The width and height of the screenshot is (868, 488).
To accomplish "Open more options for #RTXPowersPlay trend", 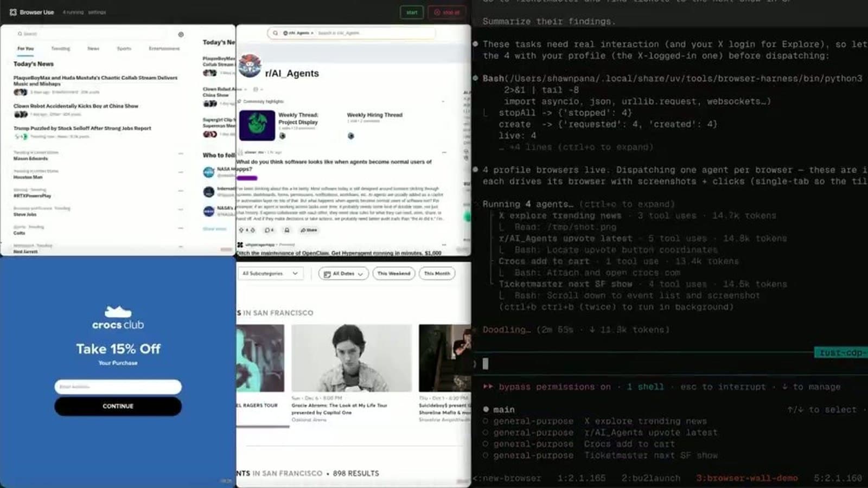I will click(181, 191).
